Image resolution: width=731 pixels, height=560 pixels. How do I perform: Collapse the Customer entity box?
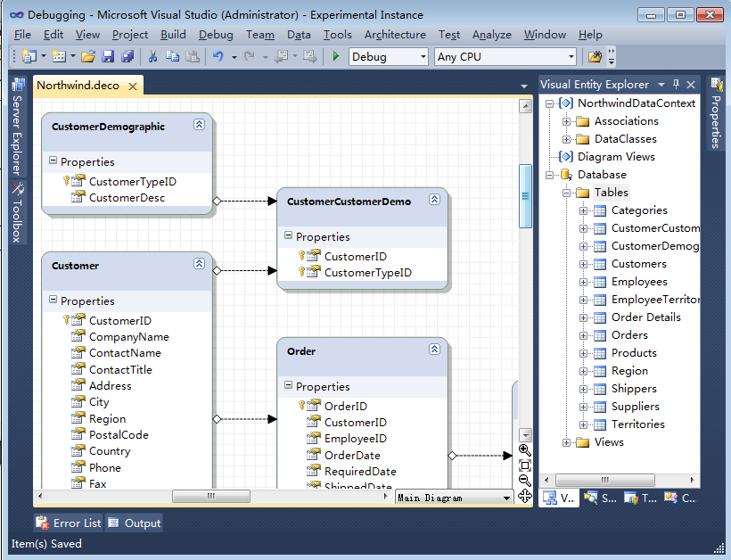(199, 263)
